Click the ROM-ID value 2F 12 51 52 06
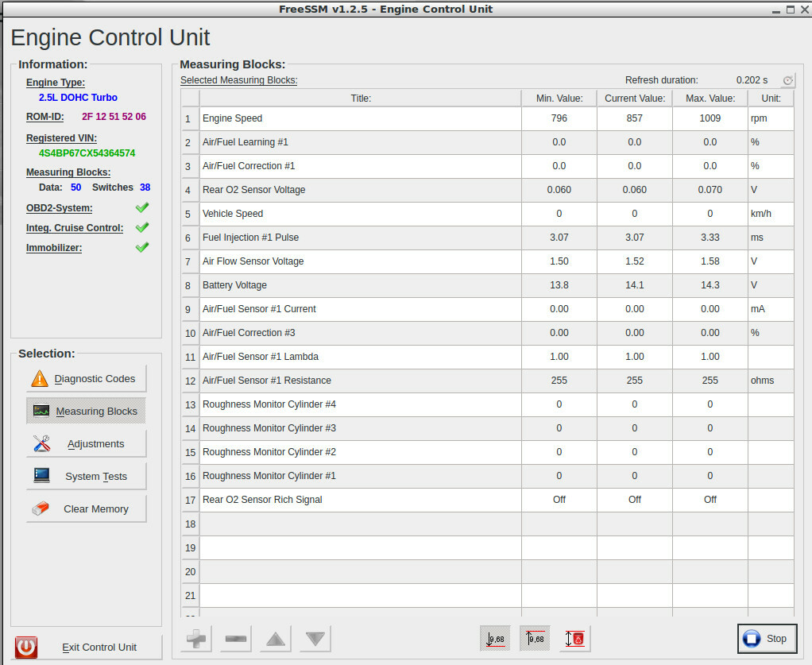 (x=114, y=117)
